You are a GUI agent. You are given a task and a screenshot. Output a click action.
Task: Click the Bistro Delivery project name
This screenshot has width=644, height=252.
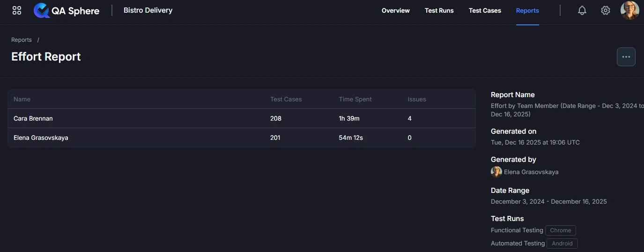click(148, 10)
